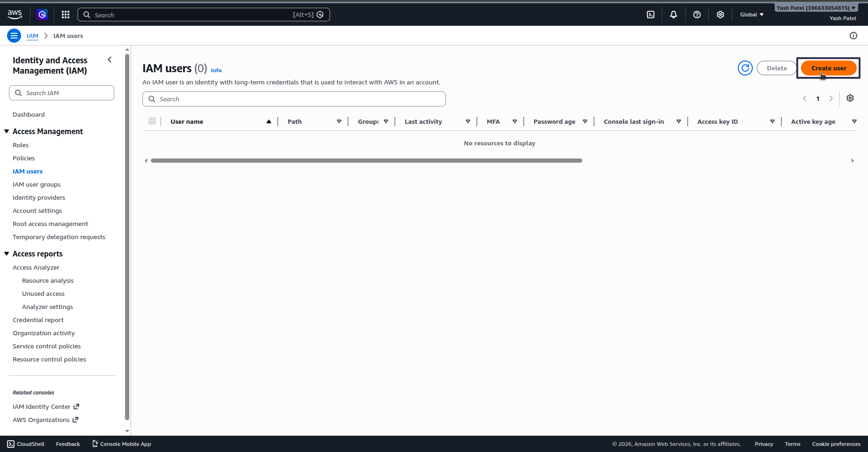Select IAM user groups in sidebar
This screenshot has width=868, height=452.
[37, 184]
